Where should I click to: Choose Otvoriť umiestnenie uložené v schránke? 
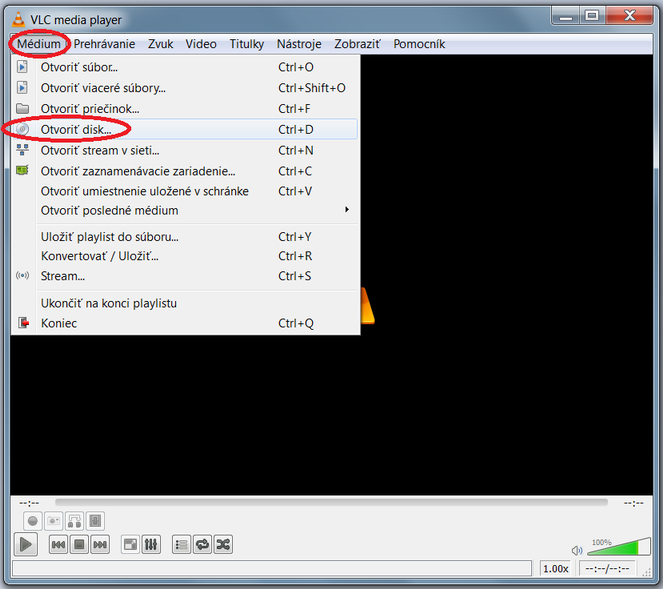185,191
